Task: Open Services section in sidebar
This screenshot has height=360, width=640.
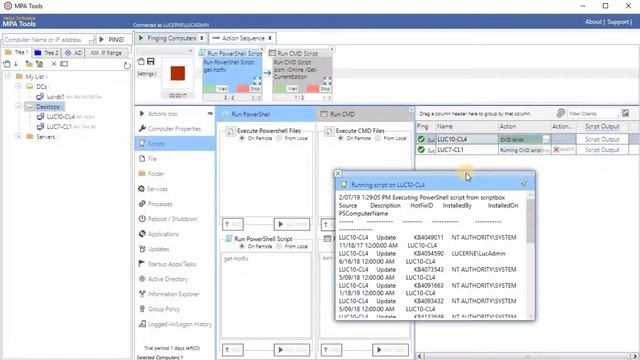Action: pyautogui.click(x=157, y=189)
